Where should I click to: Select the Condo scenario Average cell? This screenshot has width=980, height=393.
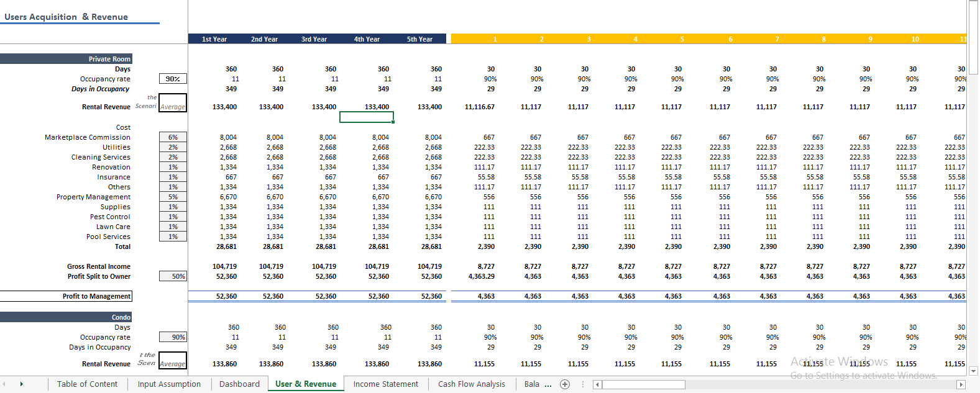pos(173,360)
